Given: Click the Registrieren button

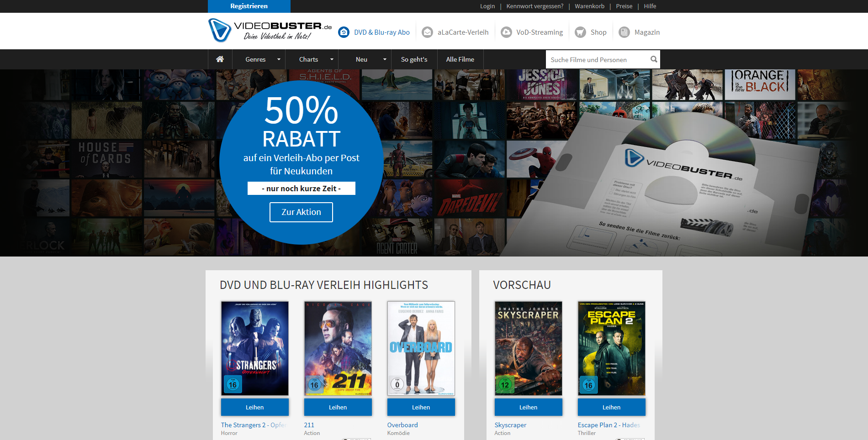Looking at the screenshot, I should [249, 6].
